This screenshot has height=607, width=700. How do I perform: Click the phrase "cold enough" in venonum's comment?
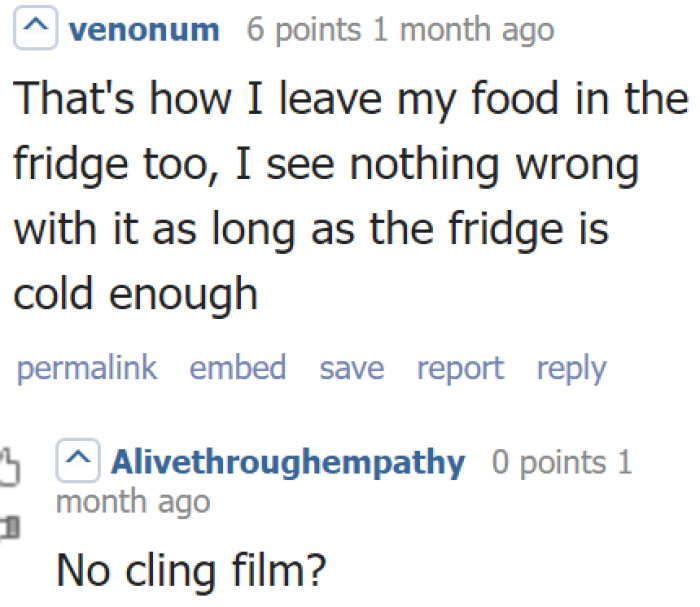click(135, 294)
